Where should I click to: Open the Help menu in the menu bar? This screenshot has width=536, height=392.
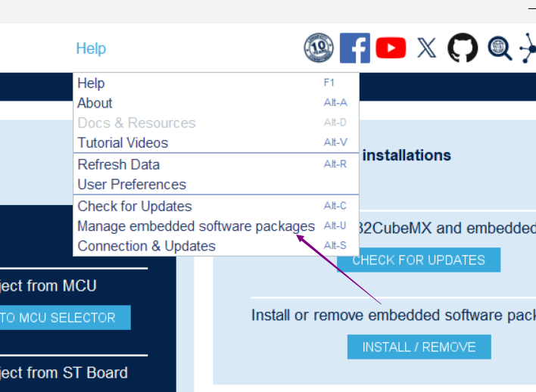click(x=91, y=48)
